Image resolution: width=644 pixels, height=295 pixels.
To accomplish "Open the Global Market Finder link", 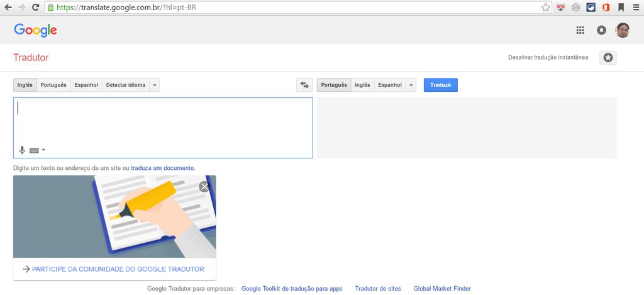I will [x=442, y=289].
